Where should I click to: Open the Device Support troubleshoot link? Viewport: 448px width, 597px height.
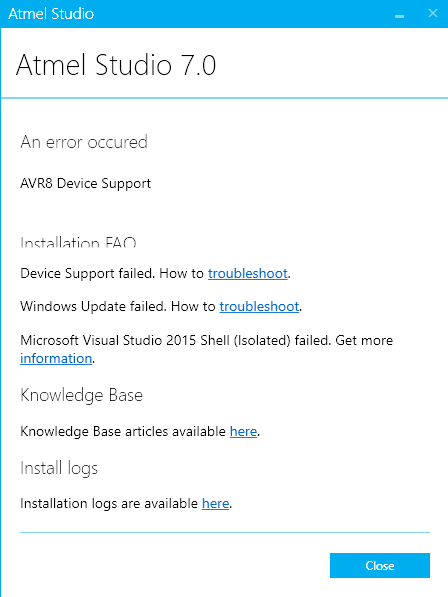(247, 273)
